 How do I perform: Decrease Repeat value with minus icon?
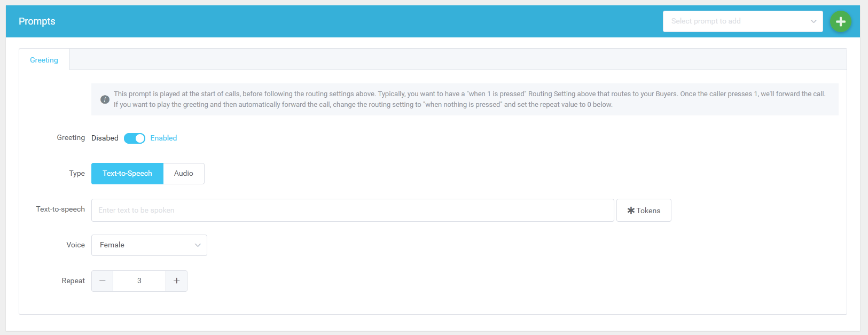(x=102, y=281)
